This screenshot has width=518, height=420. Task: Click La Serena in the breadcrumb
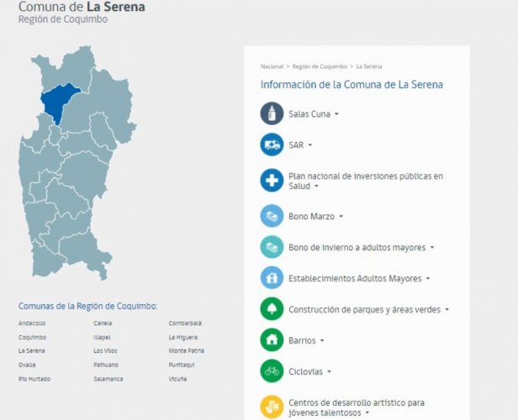[x=369, y=66]
